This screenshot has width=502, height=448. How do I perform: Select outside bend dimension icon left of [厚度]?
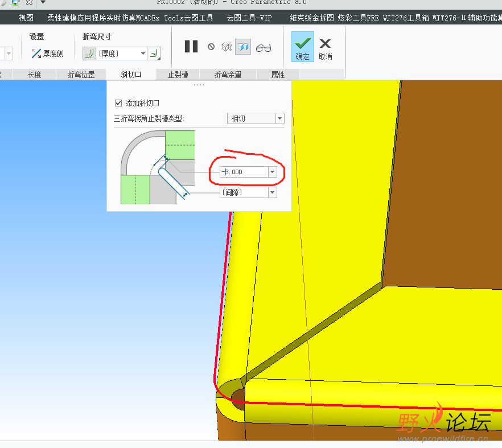click(x=89, y=54)
